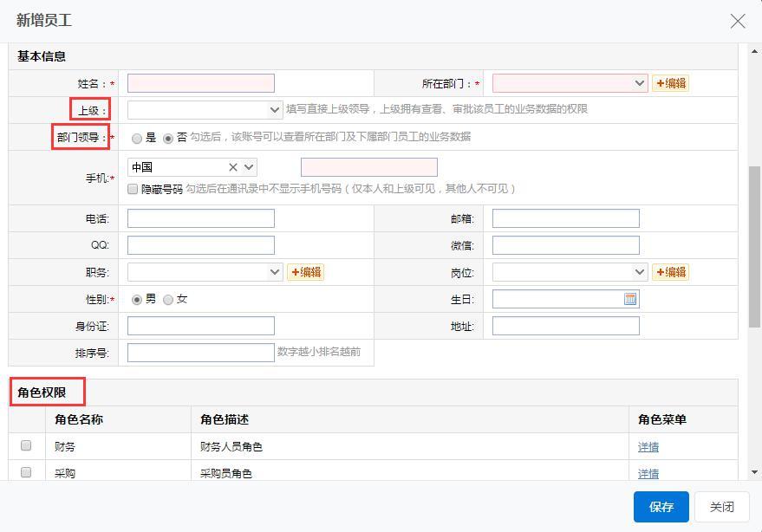Click the 姓名 input field
762x532 pixels.
(x=201, y=83)
